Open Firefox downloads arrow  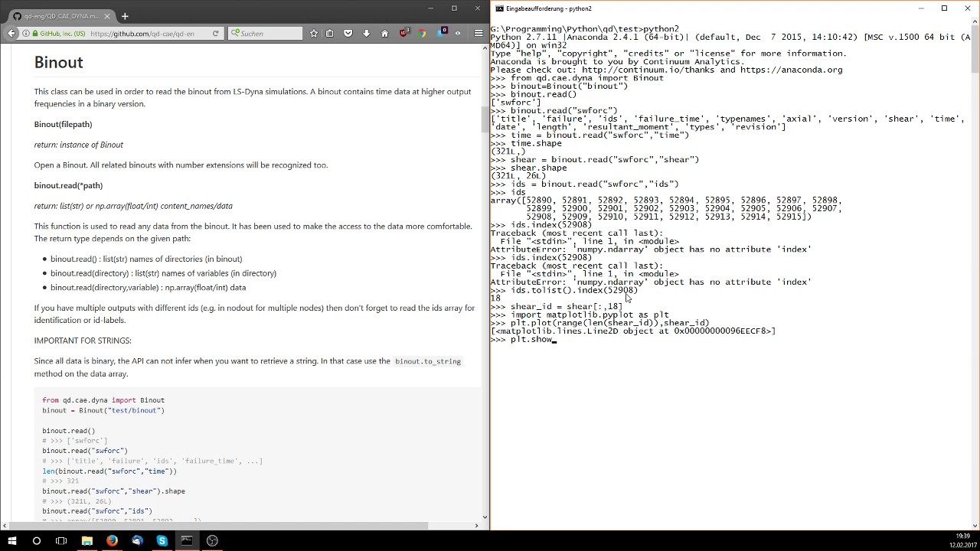366,34
